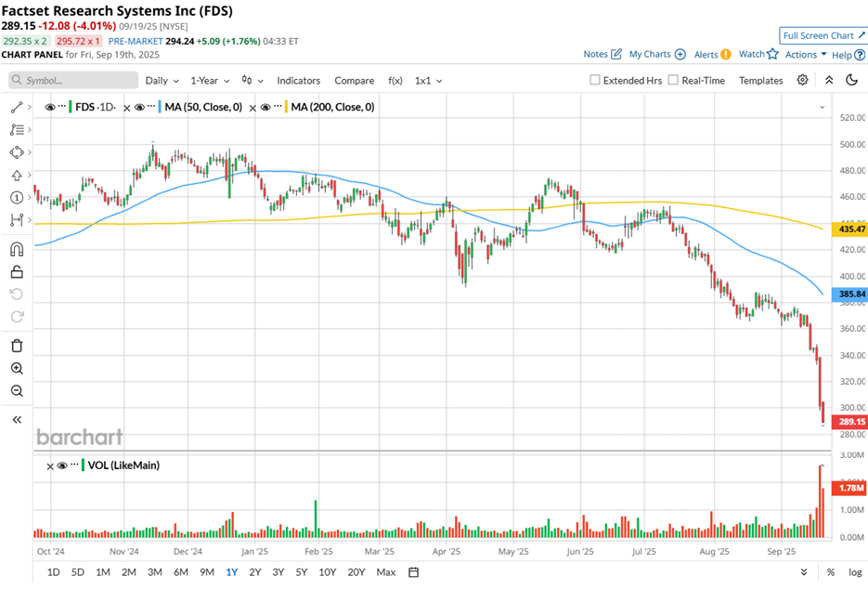
Task: Open Alerts for FDS
Action: tap(712, 54)
